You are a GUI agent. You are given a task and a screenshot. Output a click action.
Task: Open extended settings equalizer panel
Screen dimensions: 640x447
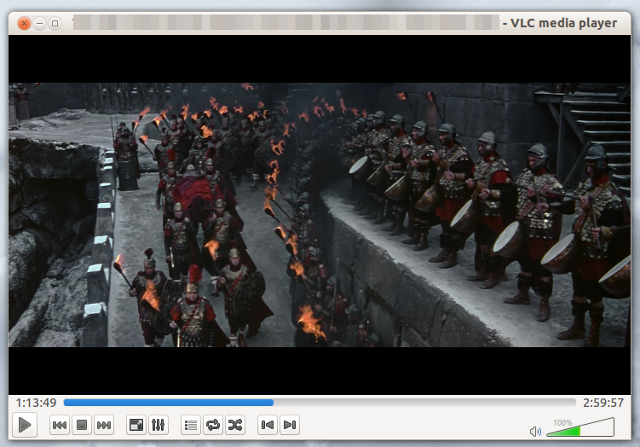click(x=158, y=425)
